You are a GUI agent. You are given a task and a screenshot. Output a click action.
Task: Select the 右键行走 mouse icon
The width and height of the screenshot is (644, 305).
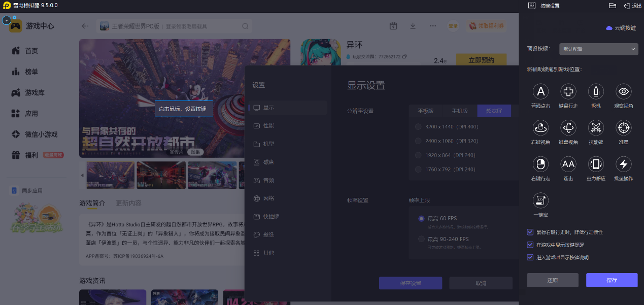pos(540,164)
